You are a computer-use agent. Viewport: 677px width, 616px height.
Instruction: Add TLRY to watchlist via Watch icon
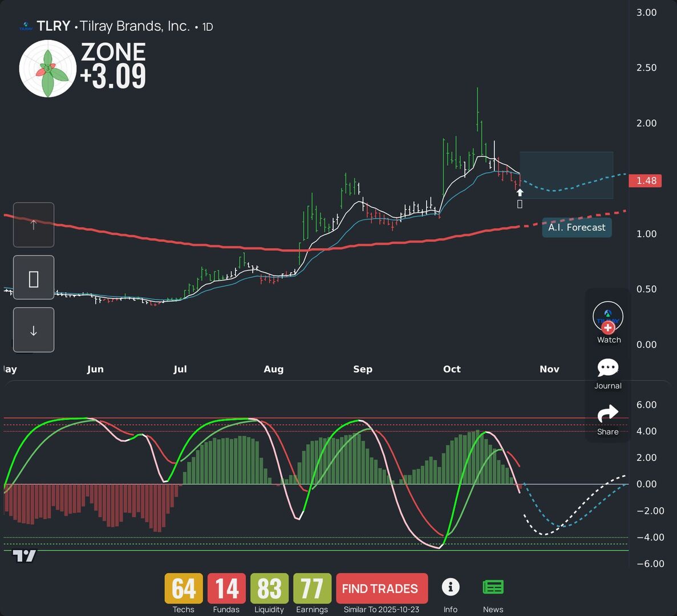coord(608,317)
